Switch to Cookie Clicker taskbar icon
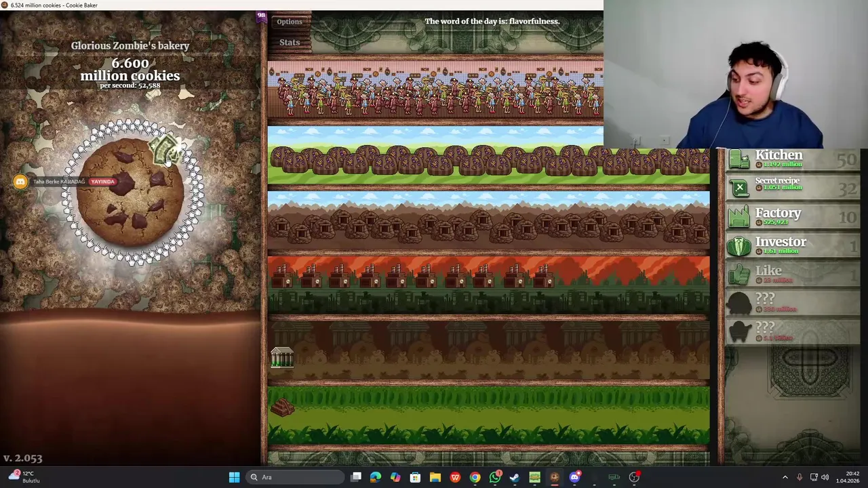The image size is (868, 488). point(555,477)
